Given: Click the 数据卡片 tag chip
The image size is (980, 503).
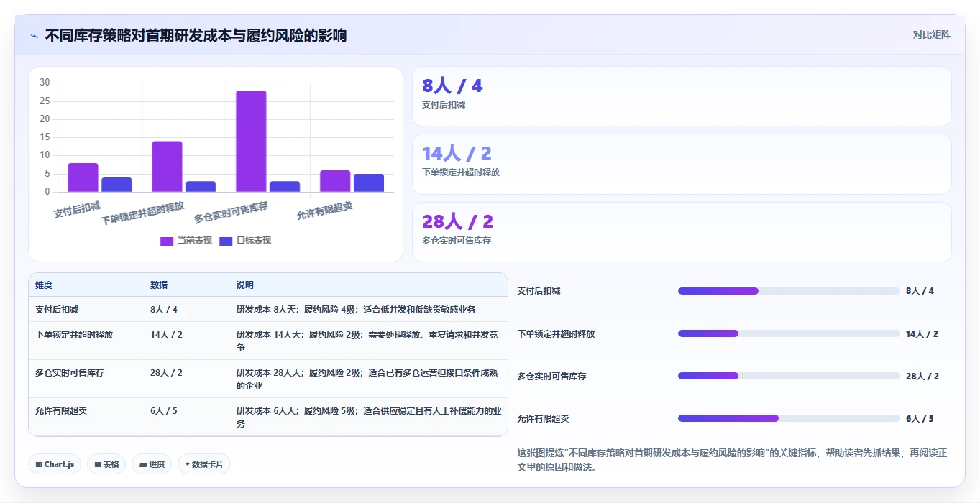Looking at the screenshot, I should (204, 464).
